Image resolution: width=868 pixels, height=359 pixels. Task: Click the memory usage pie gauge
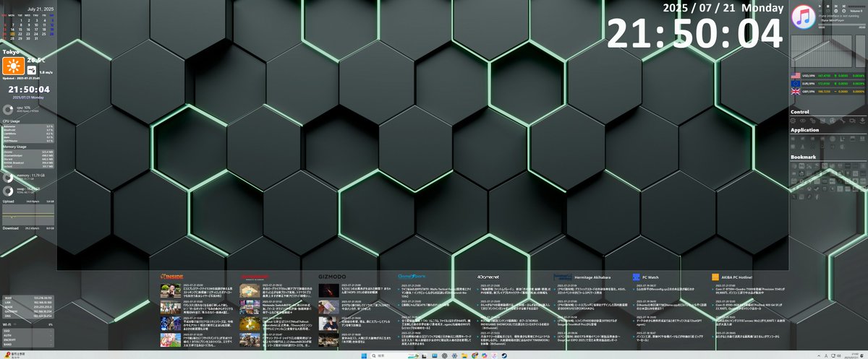[8, 178]
